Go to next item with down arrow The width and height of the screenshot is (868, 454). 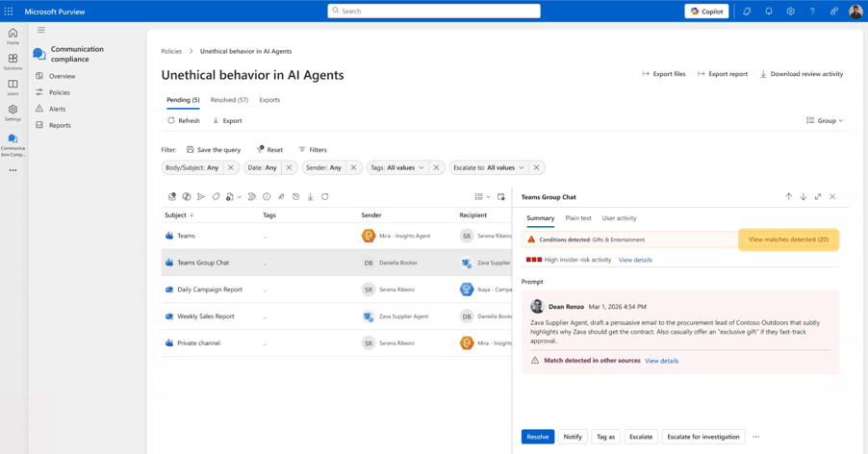coord(804,197)
